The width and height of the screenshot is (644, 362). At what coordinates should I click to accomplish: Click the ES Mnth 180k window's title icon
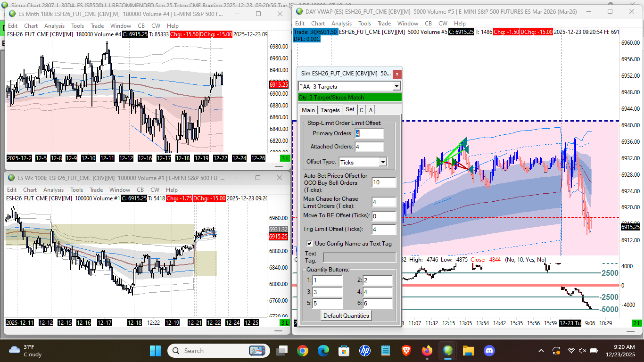(x=12, y=14)
